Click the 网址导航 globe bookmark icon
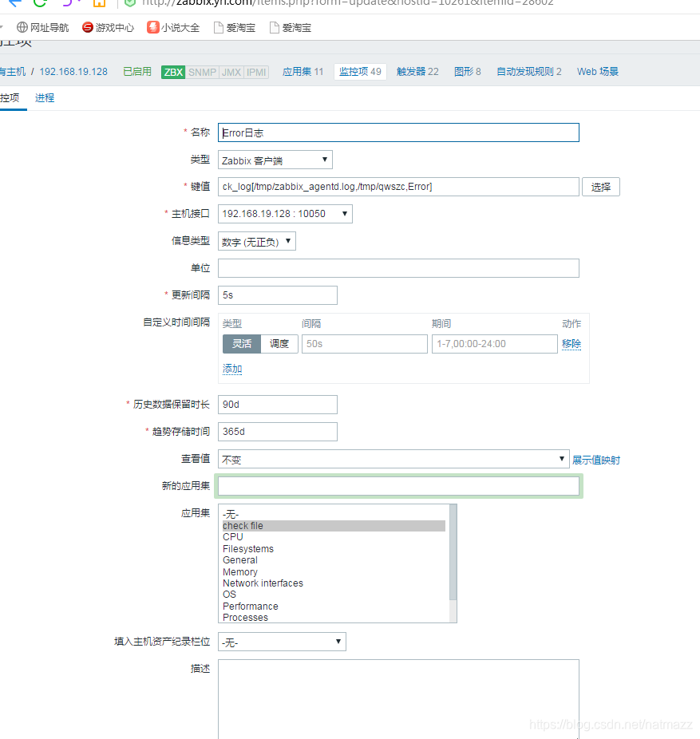This screenshot has width=700, height=739. 22,27
